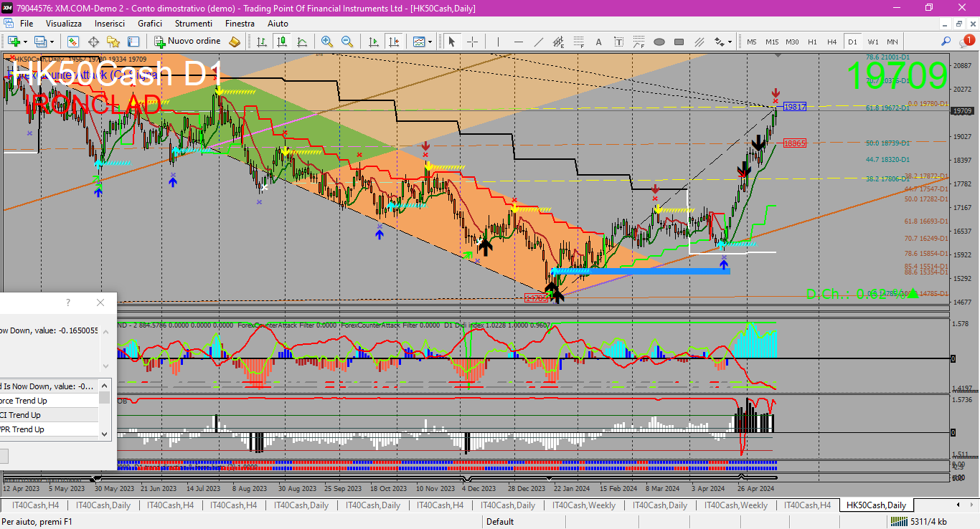Open the indicators list icon
This screenshot has height=529, width=980.
(419, 42)
